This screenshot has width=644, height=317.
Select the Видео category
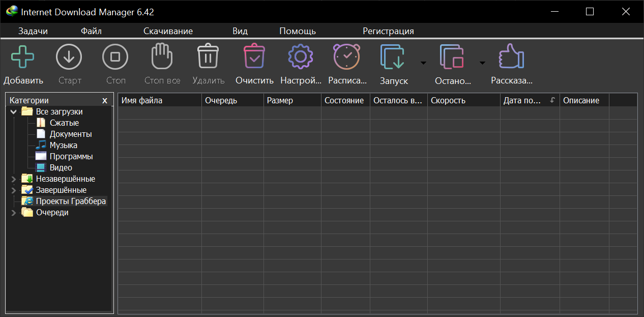pos(61,168)
